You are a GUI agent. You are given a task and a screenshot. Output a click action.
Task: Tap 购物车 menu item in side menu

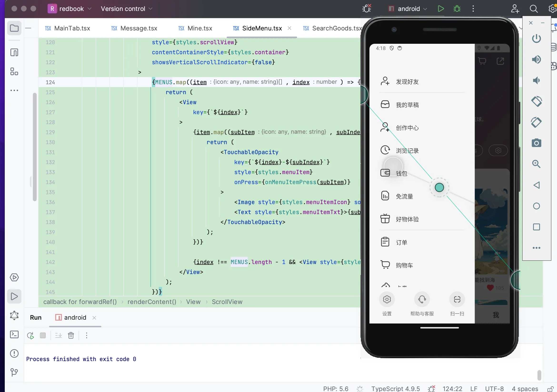(422, 265)
